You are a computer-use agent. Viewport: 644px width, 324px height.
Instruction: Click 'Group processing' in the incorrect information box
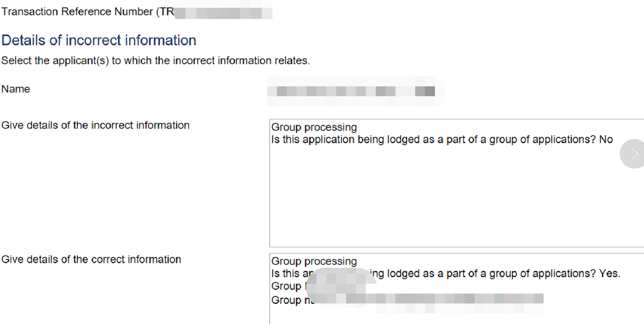coord(314,127)
